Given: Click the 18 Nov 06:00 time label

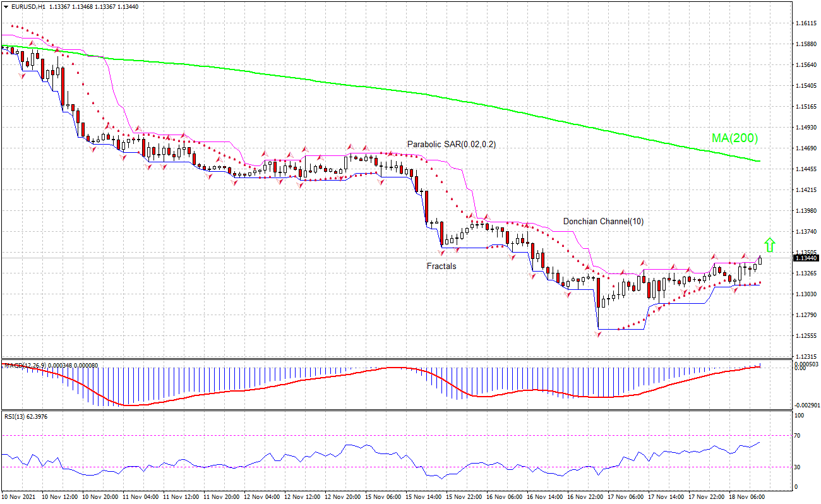Looking at the screenshot, I should pos(746,497).
